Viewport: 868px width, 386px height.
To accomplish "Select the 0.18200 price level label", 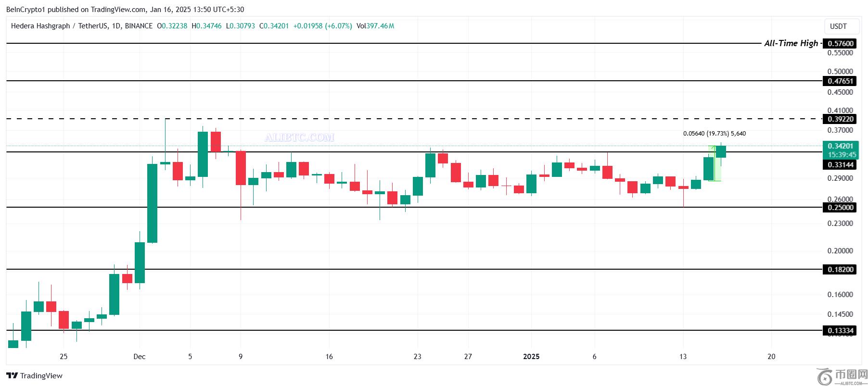I will pos(841,270).
